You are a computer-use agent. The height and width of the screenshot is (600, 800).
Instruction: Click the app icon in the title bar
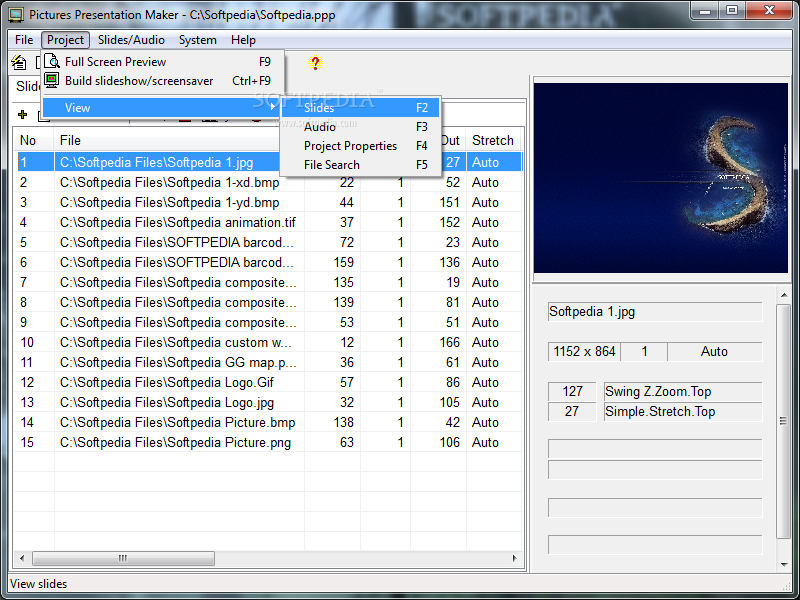[x=16, y=14]
